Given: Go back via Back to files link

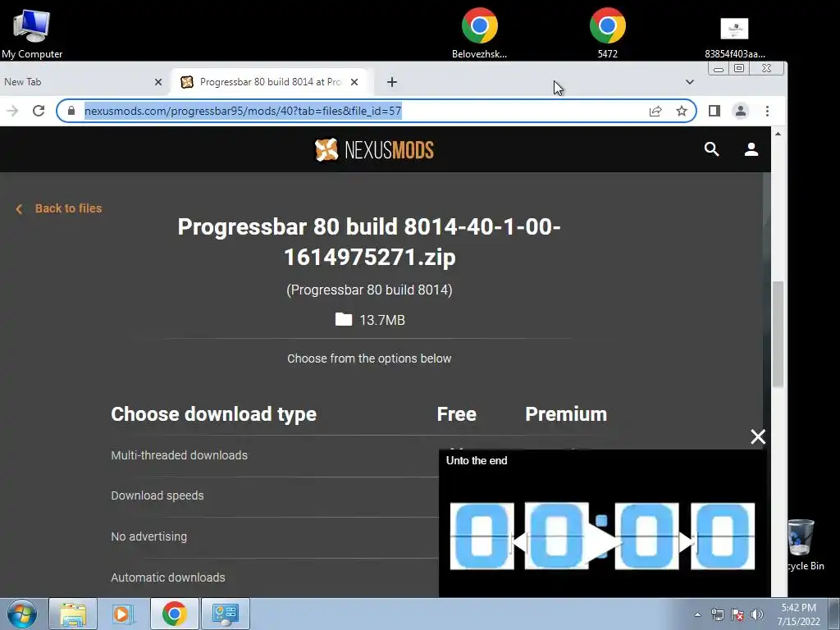Looking at the screenshot, I should point(59,208).
